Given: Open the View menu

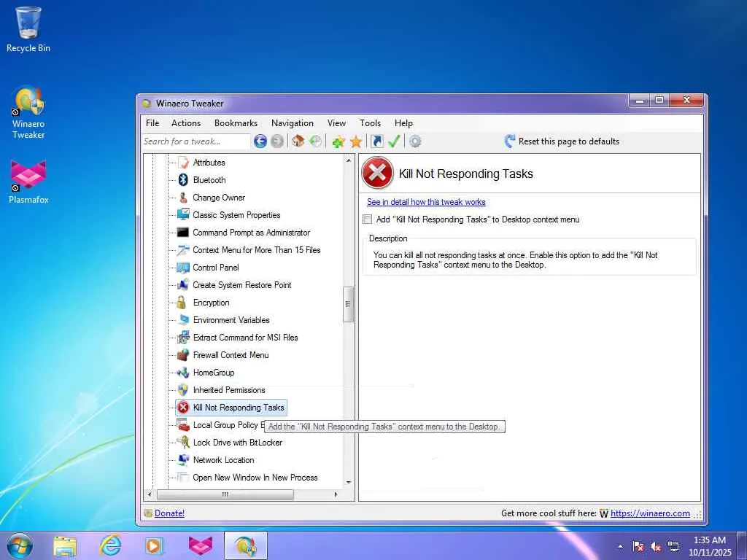Looking at the screenshot, I should point(336,122).
